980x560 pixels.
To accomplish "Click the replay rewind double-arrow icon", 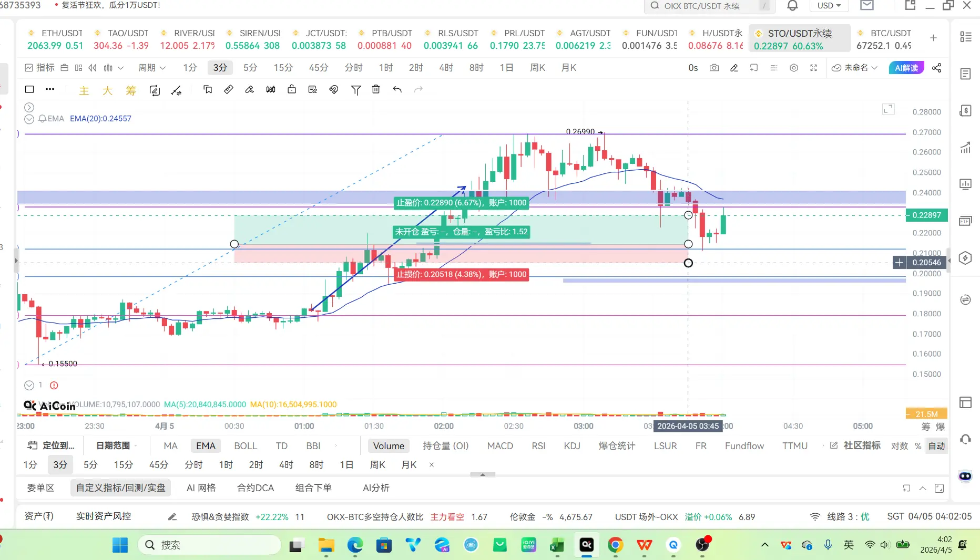I will click(93, 68).
